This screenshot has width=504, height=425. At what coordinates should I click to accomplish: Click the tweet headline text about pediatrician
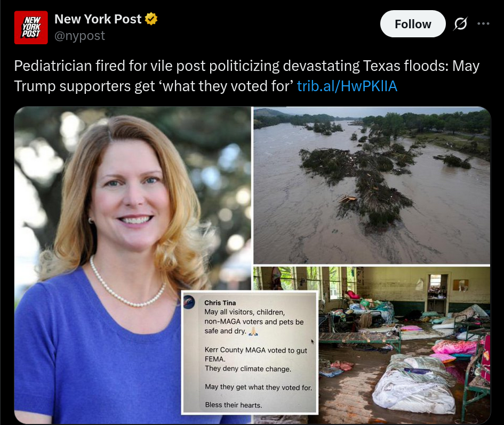[246, 76]
